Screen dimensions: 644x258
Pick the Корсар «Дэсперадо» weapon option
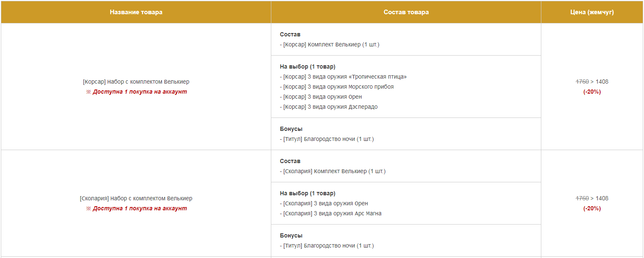(330, 107)
